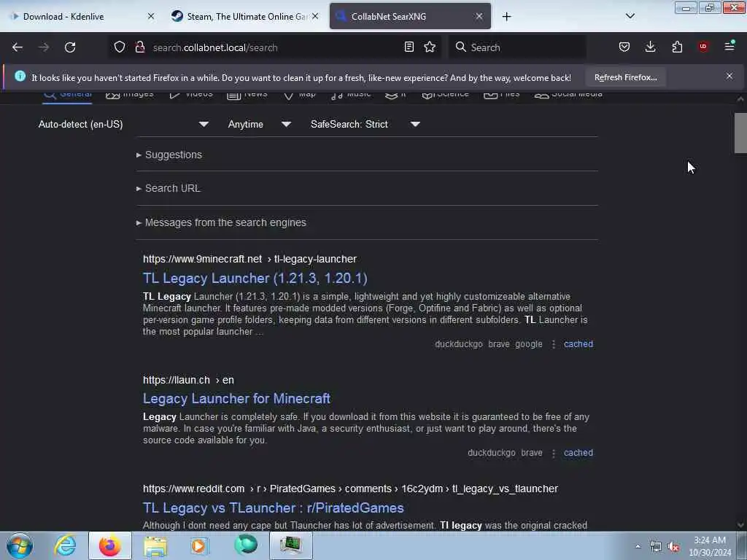Click Firefox taskbar icon
The height and width of the screenshot is (560, 747).
110,545
